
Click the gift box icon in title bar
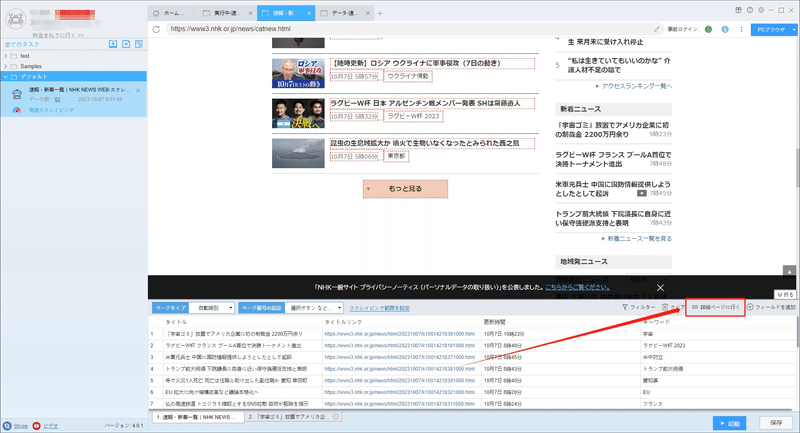[738, 10]
